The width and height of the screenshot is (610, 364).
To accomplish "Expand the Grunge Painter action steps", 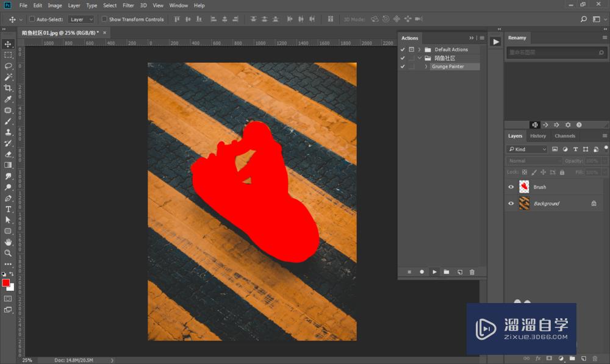I will pyautogui.click(x=426, y=66).
